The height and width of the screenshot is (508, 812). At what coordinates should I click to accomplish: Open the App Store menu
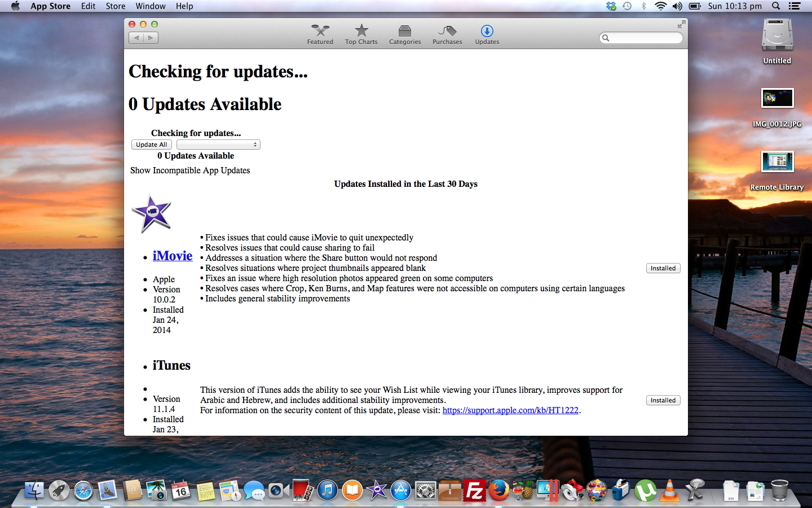(x=50, y=6)
